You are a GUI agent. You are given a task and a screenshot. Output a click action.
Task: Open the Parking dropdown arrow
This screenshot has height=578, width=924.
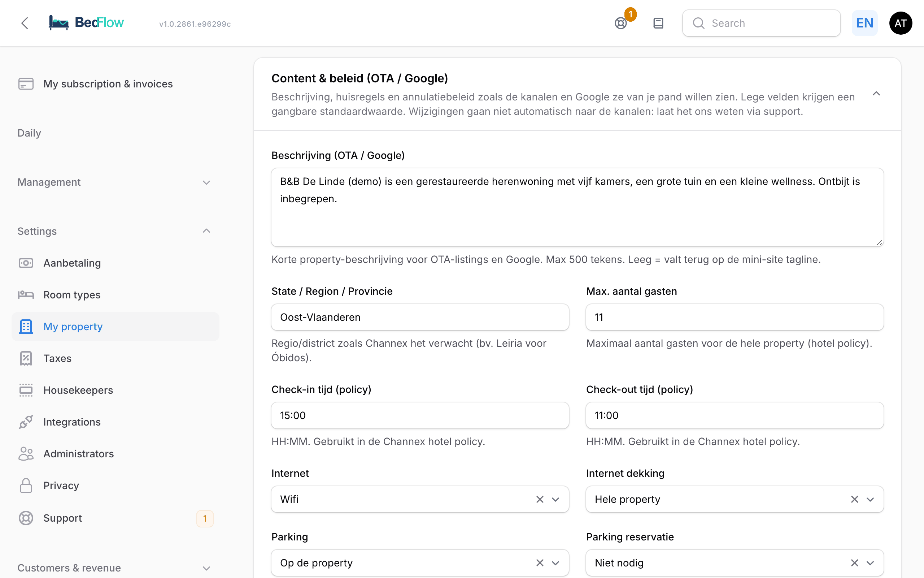click(x=555, y=563)
